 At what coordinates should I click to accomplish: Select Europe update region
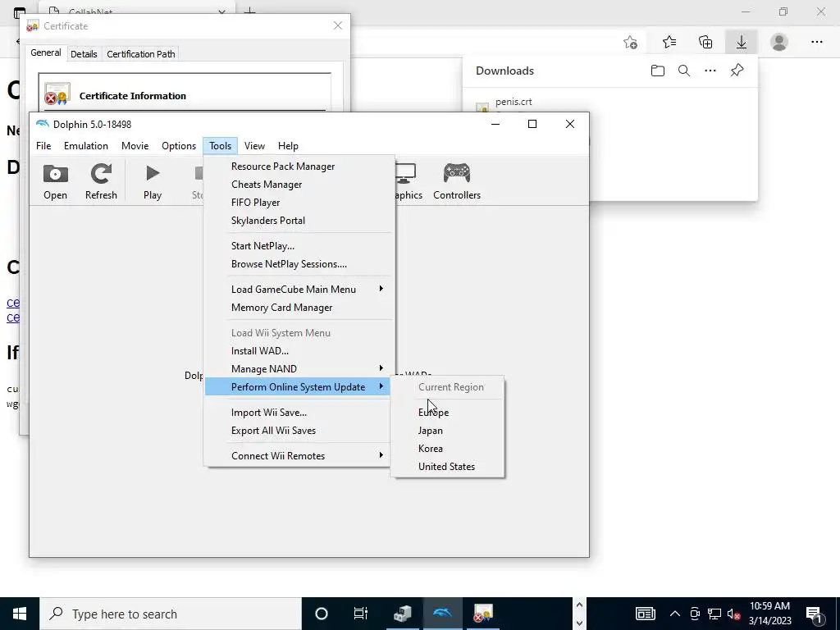click(x=448, y=413)
